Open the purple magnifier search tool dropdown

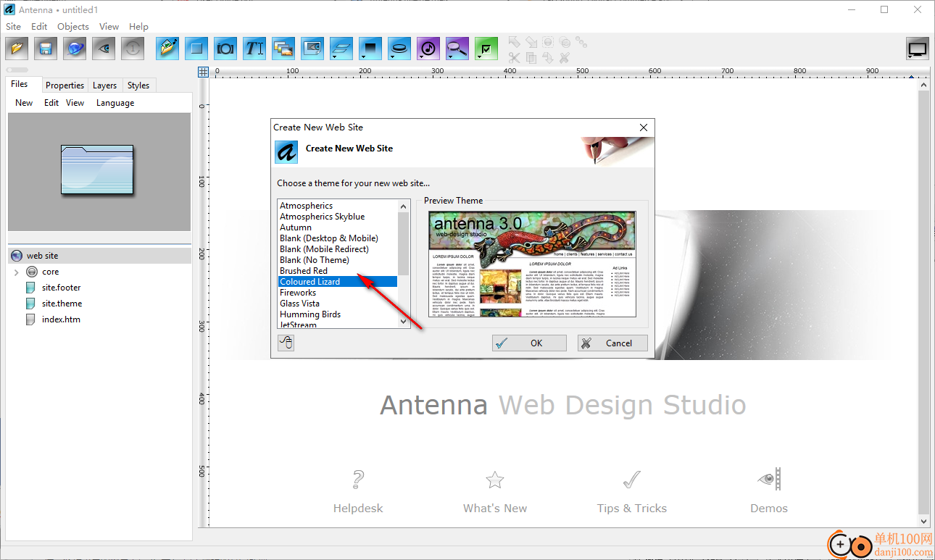457,49
